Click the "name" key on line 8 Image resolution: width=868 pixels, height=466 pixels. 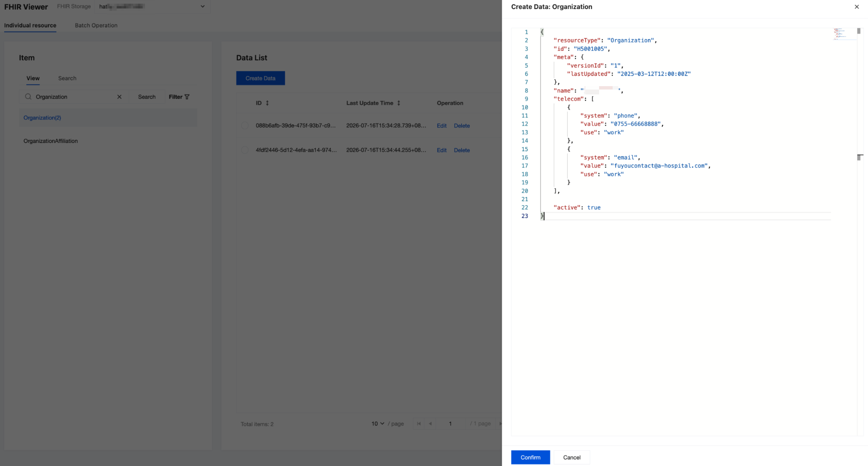pyautogui.click(x=564, y=91)
